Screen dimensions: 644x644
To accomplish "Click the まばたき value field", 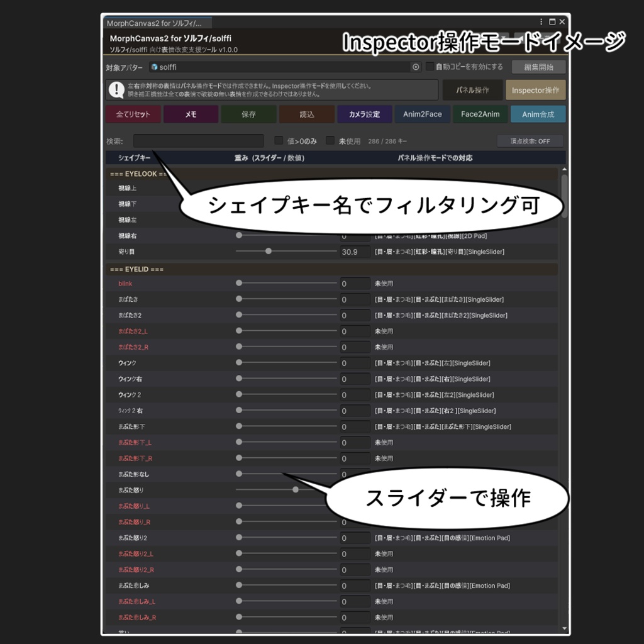I will (355, 299).
